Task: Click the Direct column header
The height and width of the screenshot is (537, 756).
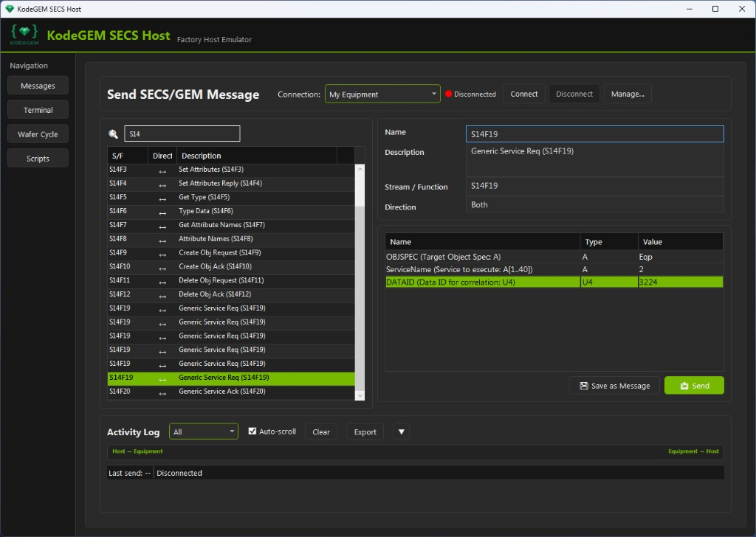Action: point(162,156)
